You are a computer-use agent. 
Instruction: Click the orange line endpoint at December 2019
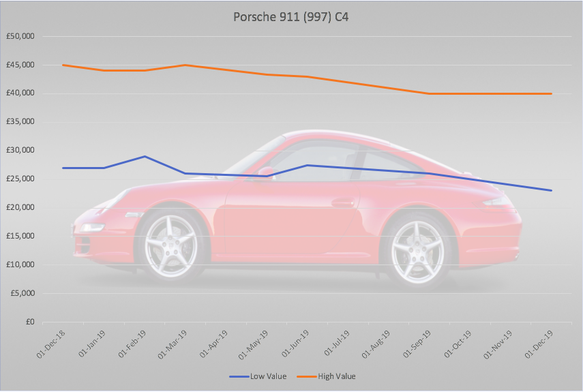[x=551, y=93]
